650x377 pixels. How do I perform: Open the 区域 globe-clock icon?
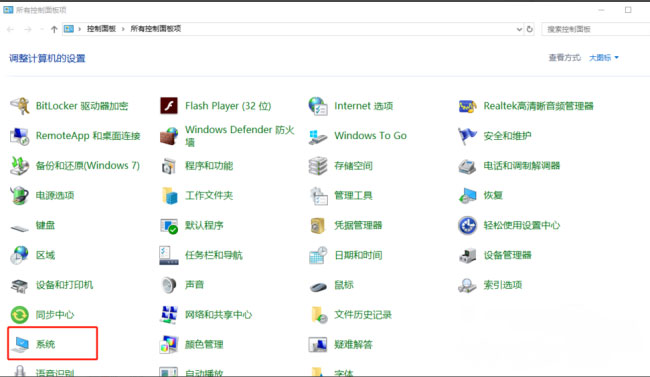(x=19, y=255)
